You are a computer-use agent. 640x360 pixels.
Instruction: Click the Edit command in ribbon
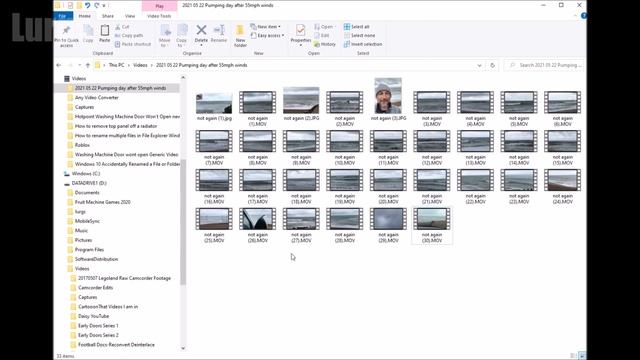(322, 36)
